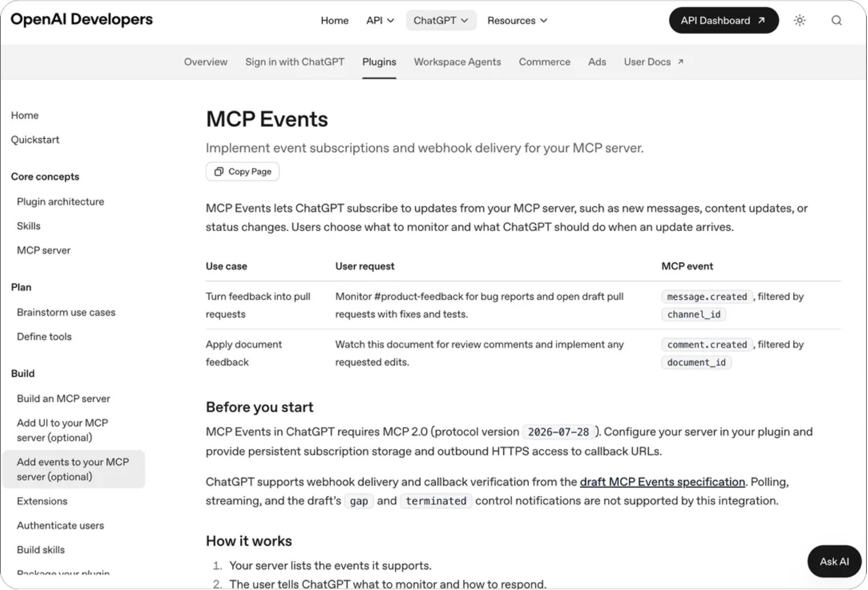Viewport: 868px width, 590px height.
Task: Open the Workspace Agents tab
Action: [x=457, y=62]
